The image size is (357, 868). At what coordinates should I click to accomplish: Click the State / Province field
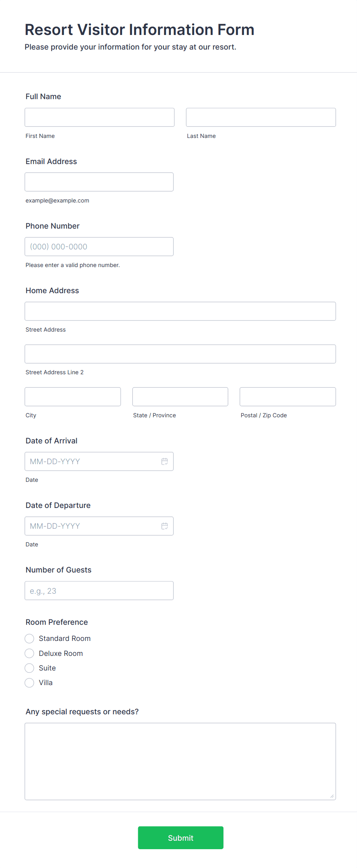(180, 397)
